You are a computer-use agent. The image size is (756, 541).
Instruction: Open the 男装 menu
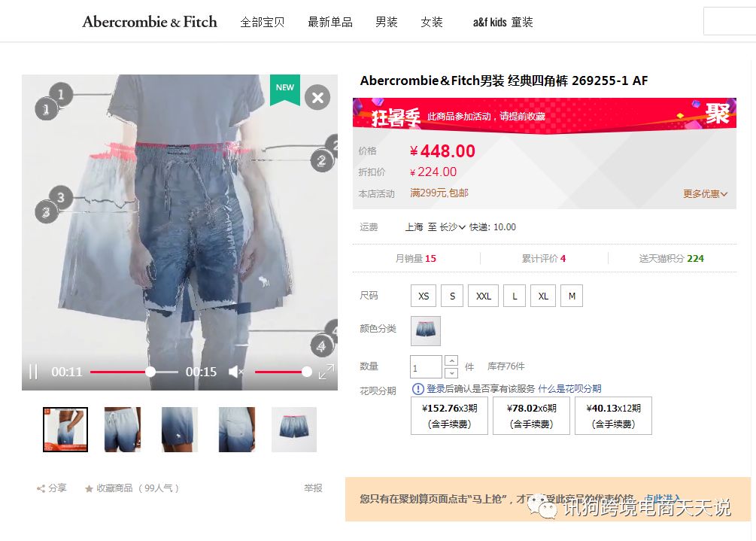(387, 22)
